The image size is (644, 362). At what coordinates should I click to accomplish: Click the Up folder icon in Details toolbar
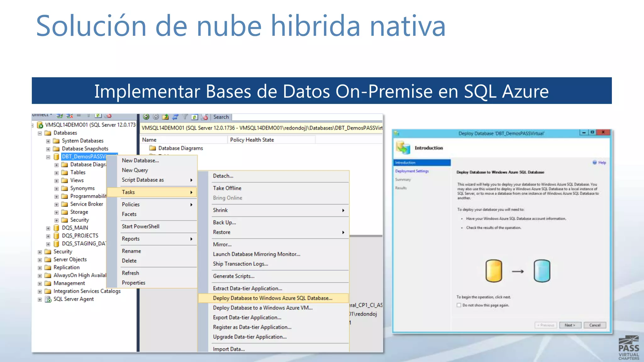pyautogui.click(x=165, y=117)
